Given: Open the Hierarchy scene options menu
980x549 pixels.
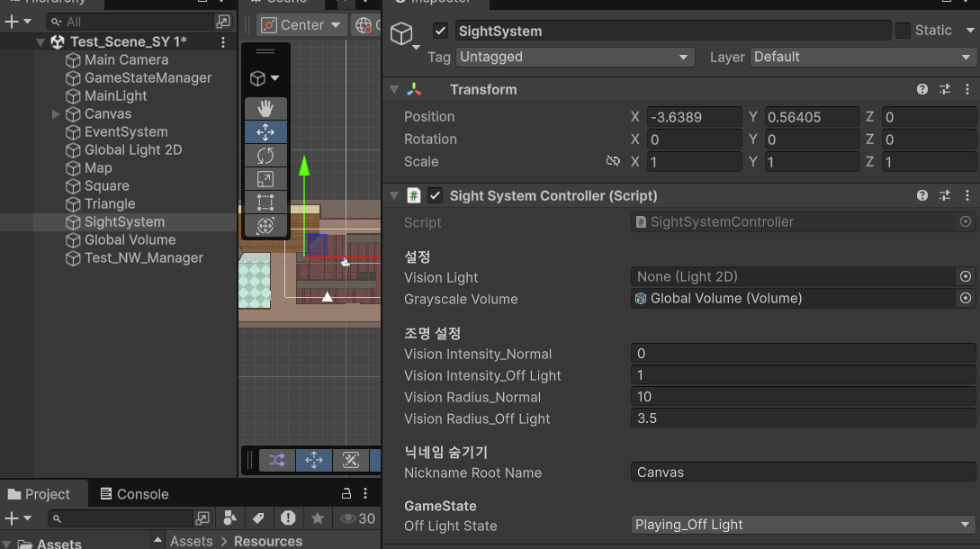Looking at the screenshot, I should [223, 42].
